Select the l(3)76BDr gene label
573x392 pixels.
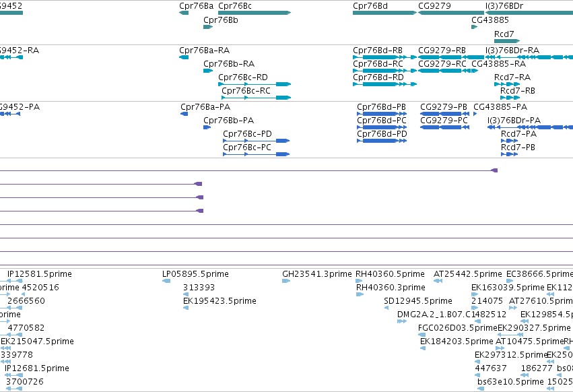(x=504, y=6)
